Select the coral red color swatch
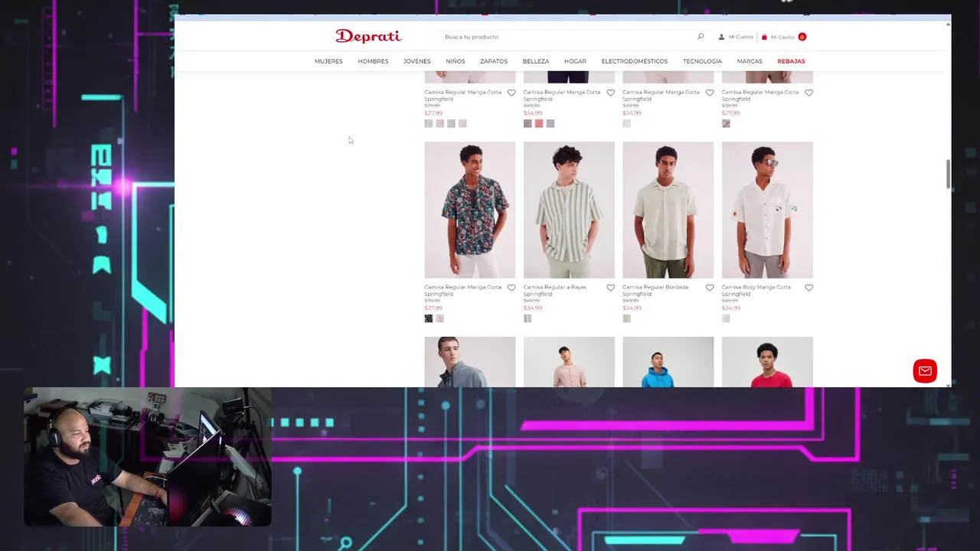The height and width of the screenshot is (551, 980). [x=539, y=123]
